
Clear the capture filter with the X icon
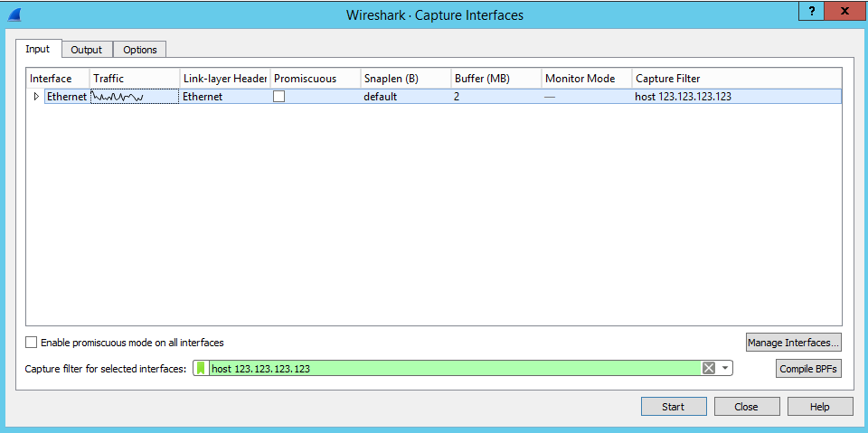pyautogui.click(x=709, y=368)
